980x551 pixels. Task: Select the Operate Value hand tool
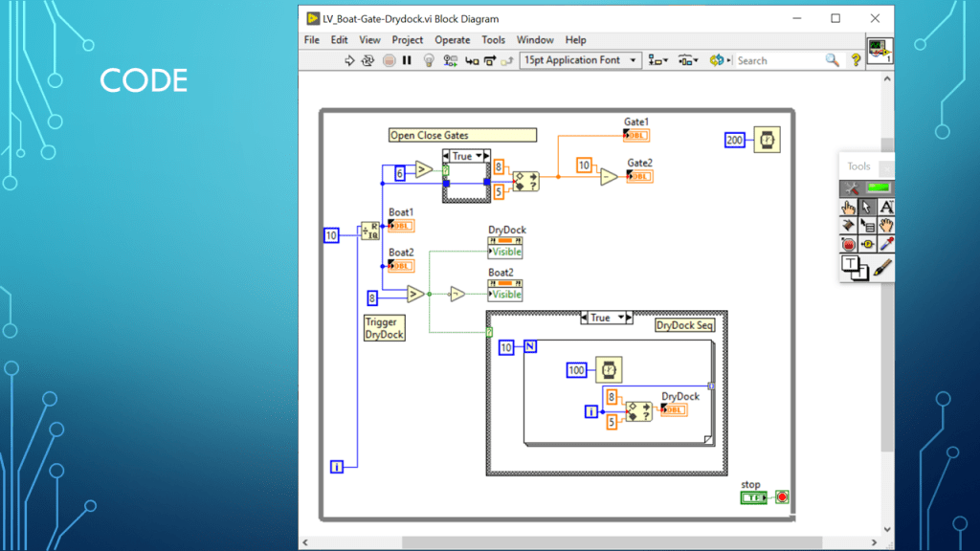(848, 207)
